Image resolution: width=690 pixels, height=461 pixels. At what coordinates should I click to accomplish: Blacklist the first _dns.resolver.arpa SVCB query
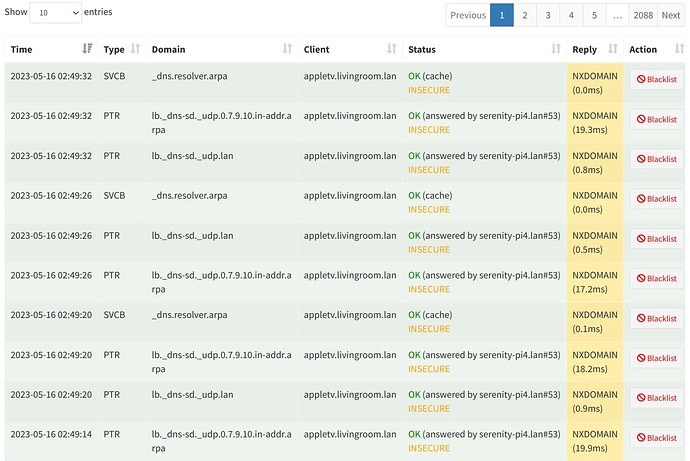(x=656, y=79)
